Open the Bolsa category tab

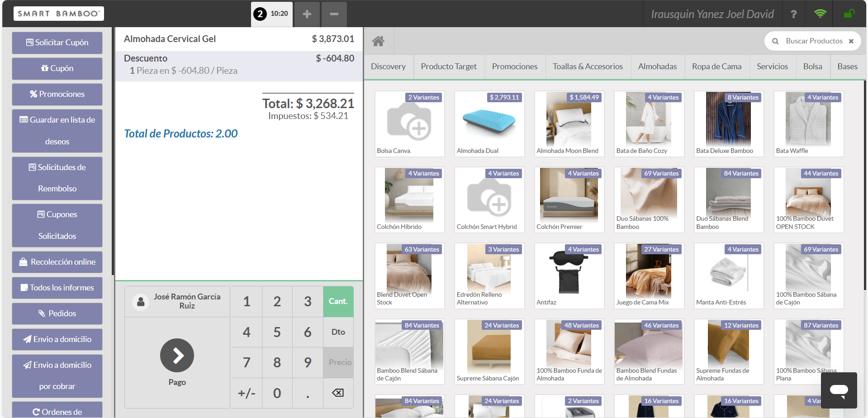[x=812, y=66]
